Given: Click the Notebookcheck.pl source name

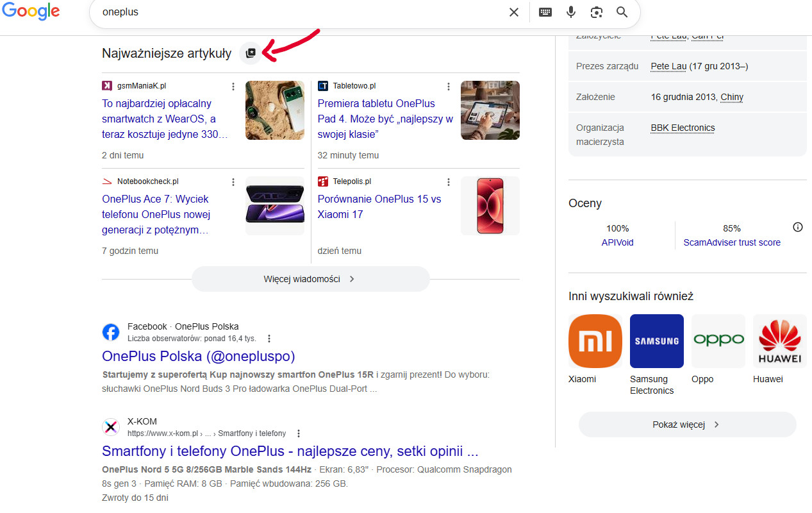Looking at the screenshot, I should pos(148,181).
